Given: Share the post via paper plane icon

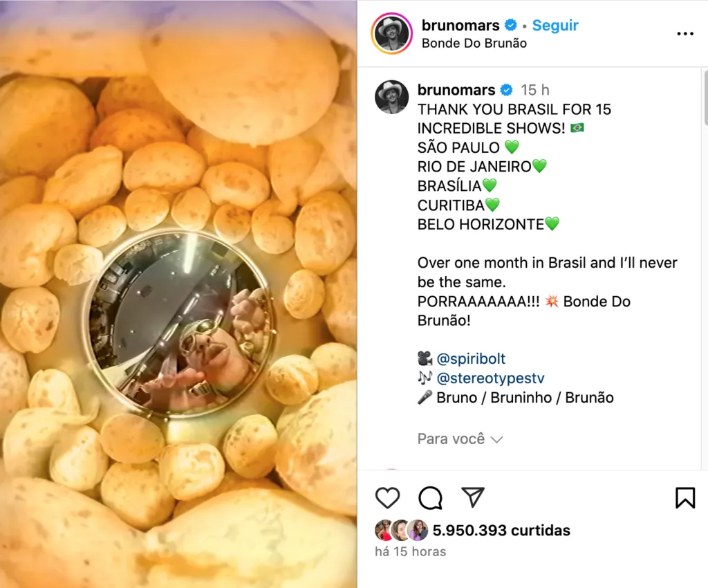Looking at the screenshot, I should (473, 497).
